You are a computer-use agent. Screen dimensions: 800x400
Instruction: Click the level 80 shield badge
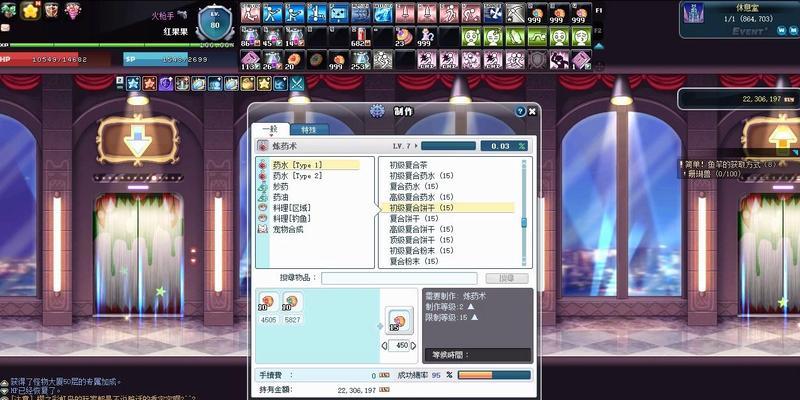tap(215, 22)
